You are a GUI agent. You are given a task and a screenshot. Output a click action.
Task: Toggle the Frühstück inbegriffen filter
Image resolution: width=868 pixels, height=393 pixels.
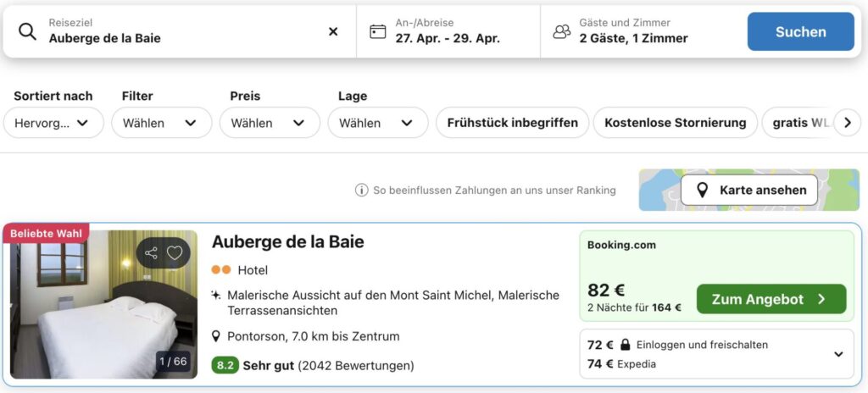512,123
